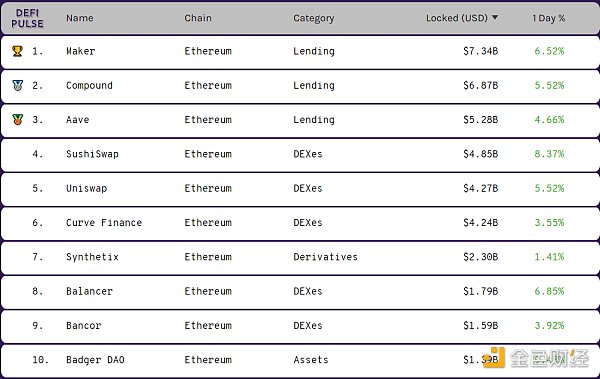Click the bronze medal icon beside Aave
Viewport: 600px width, 379px height.
click(18, 119)
